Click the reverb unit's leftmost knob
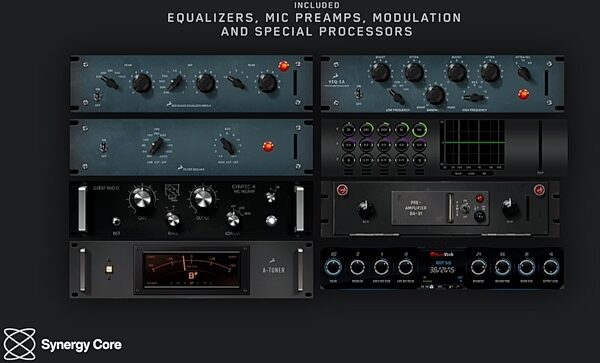The height and width of the screenshot is (363, 600). click(333, 267)
